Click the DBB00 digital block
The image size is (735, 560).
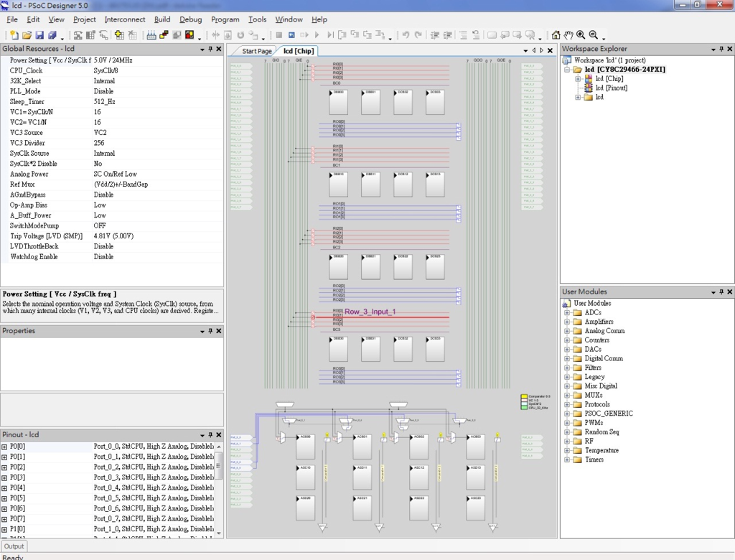[339, 102]
